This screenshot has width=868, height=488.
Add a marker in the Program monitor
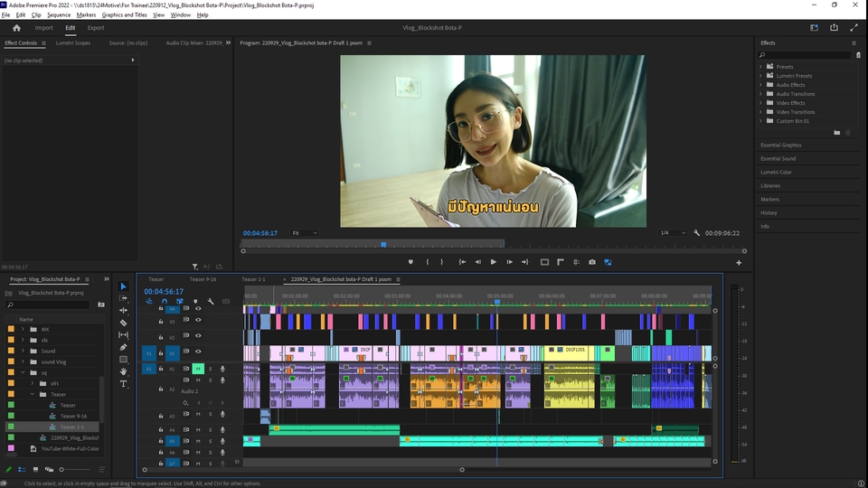tap(410, 262)
